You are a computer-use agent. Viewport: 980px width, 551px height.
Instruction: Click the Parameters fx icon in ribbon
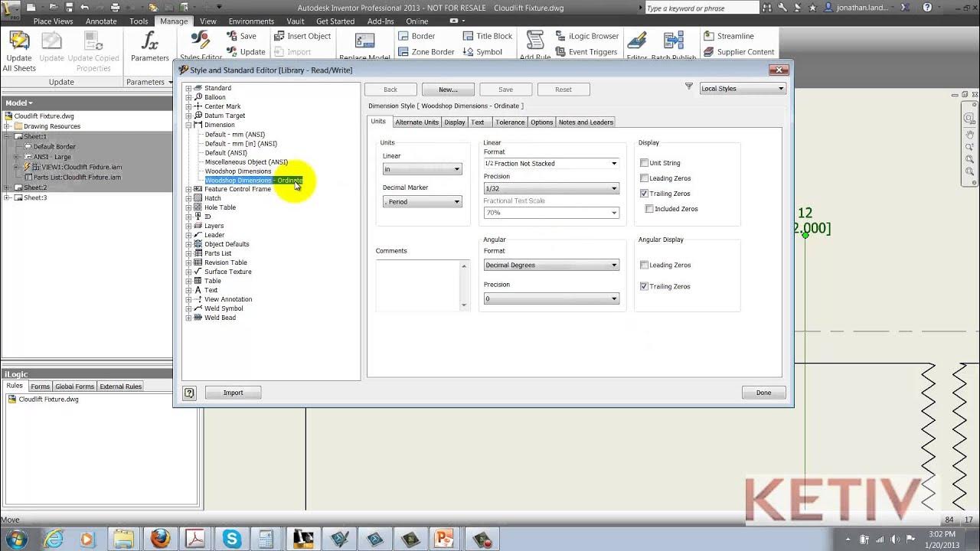149,41
